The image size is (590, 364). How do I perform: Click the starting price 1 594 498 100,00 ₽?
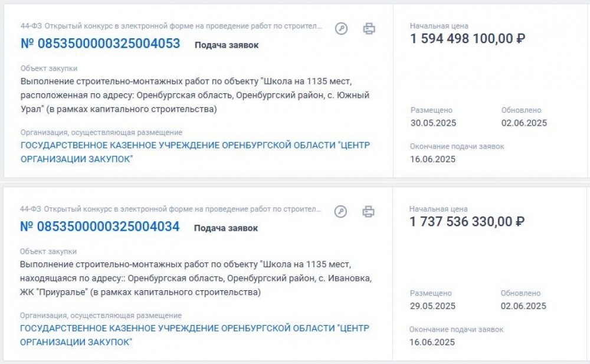(x=468, y=38)
